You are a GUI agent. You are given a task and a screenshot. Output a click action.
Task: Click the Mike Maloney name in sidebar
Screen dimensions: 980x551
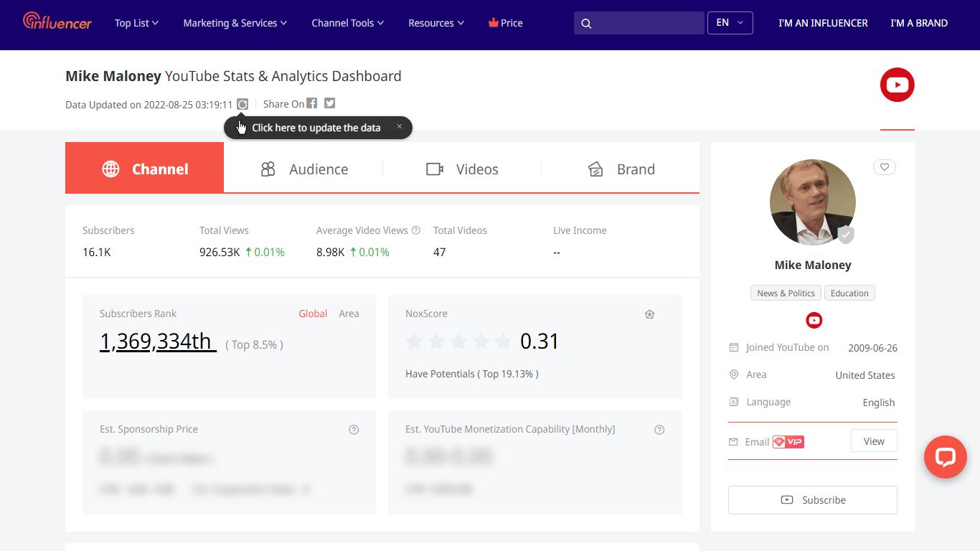point(813,265)
